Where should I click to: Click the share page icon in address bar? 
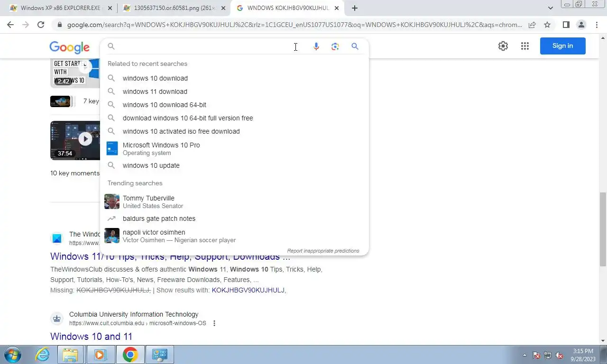click(532, 25)
